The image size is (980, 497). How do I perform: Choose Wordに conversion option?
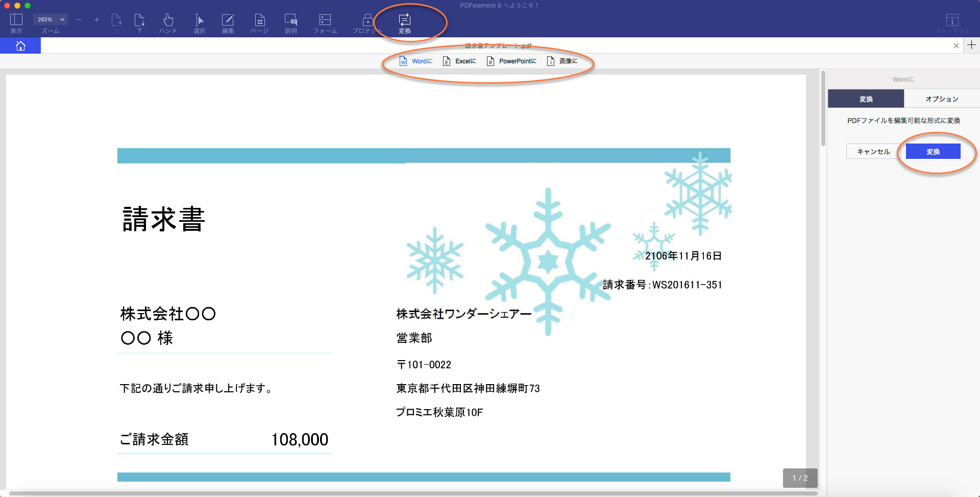(x=416, y=61)
